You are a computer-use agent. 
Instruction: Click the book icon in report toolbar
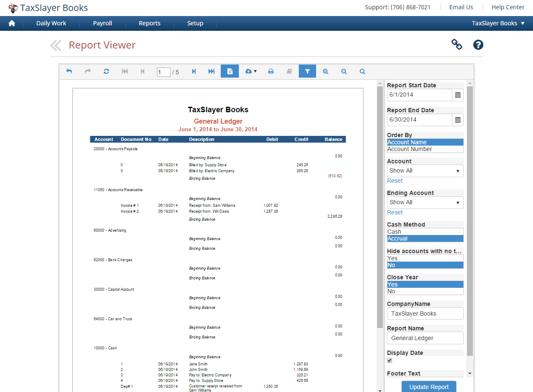click(289, 71)
